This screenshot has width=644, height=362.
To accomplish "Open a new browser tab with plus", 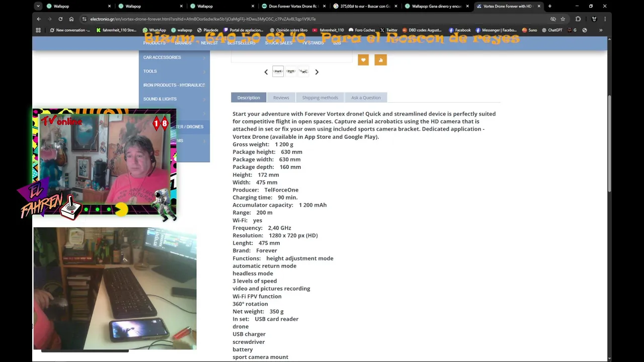I will click(549, 6).
